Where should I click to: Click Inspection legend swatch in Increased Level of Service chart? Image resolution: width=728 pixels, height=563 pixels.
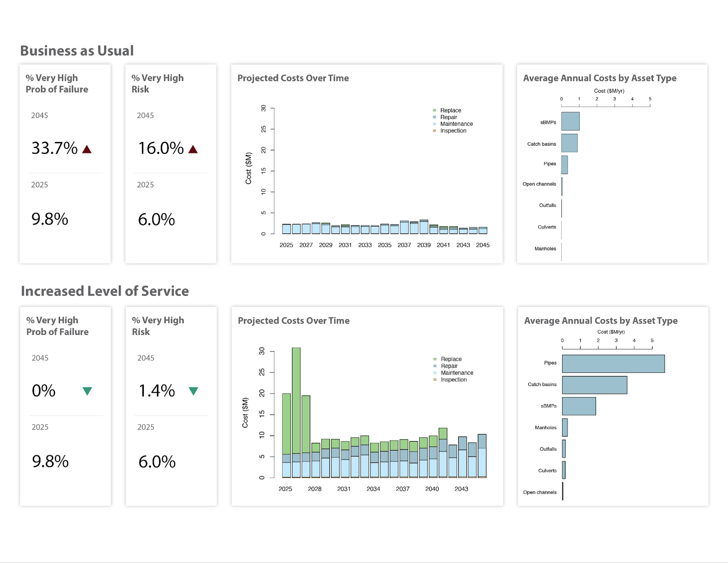pyautogui.click(x=435, y=380)
